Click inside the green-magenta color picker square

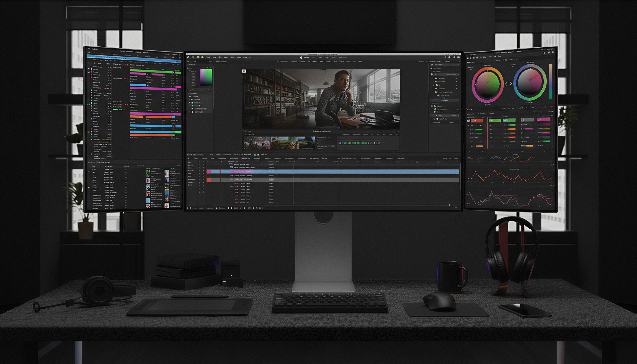point(206,77)
